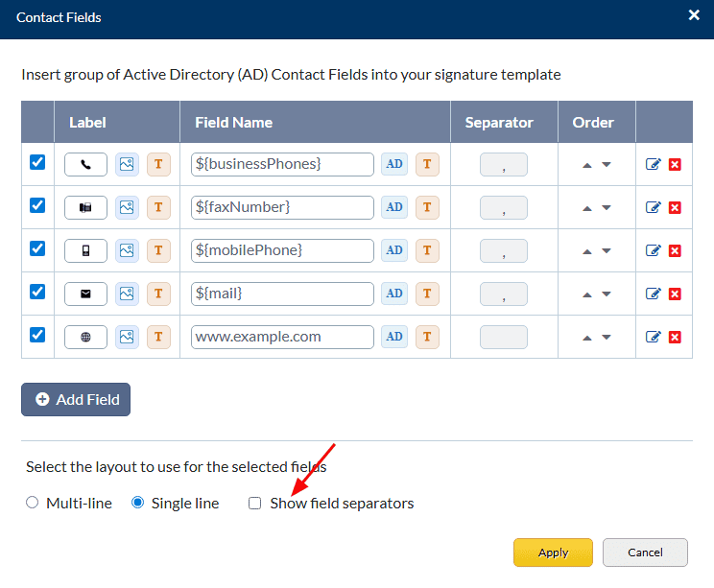The image size is (714, 588).
Task: Delete the www.example.com row with the red X
Action: 675,337
